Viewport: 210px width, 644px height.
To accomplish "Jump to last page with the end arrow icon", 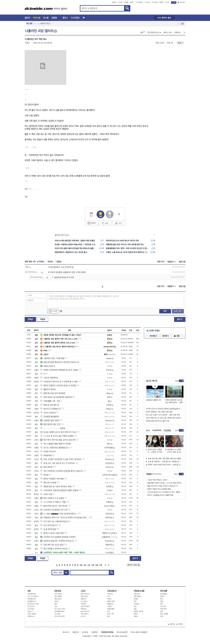I will pos(109,565).
